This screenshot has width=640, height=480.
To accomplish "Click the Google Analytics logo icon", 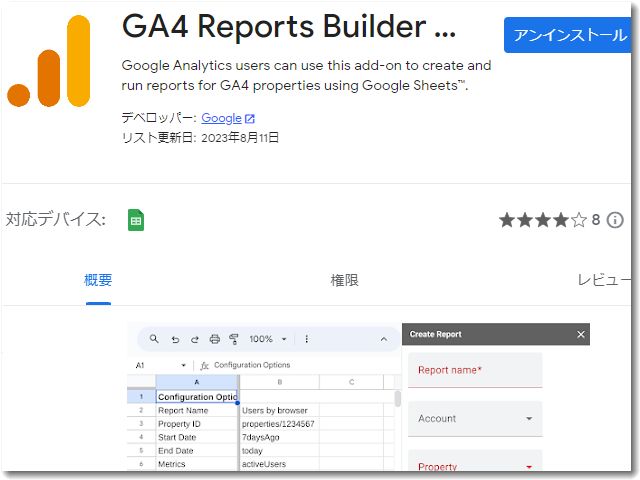I will 49,61.
